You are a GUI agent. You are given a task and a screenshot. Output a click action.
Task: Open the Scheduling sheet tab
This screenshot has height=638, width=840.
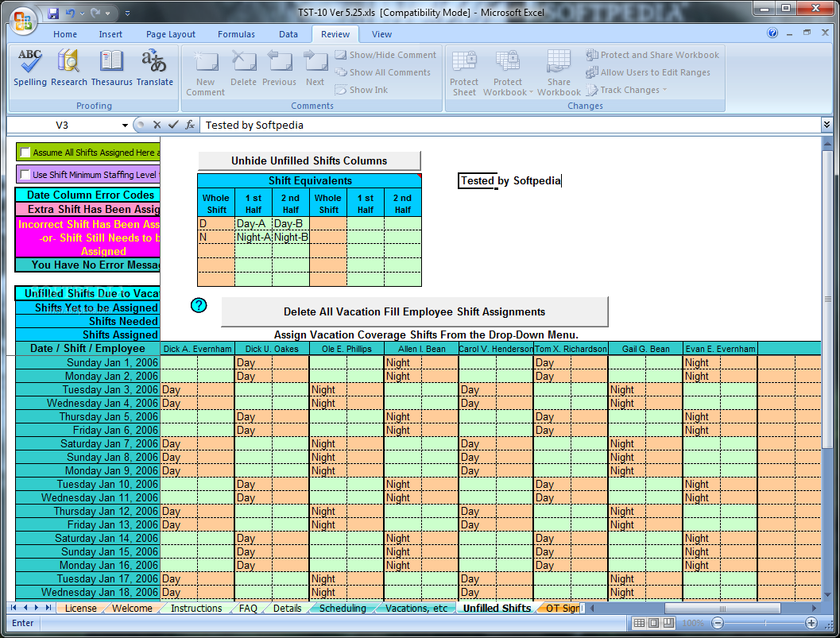(x=343, y=609)
